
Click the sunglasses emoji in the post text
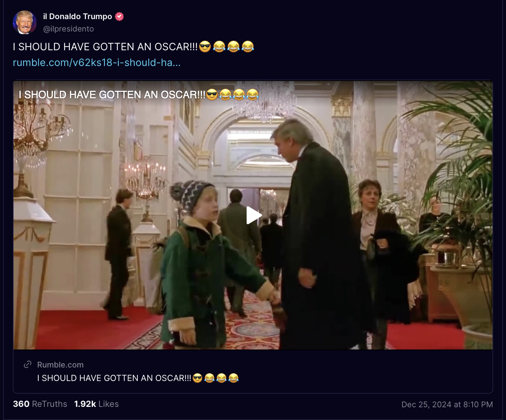point(205,46)
